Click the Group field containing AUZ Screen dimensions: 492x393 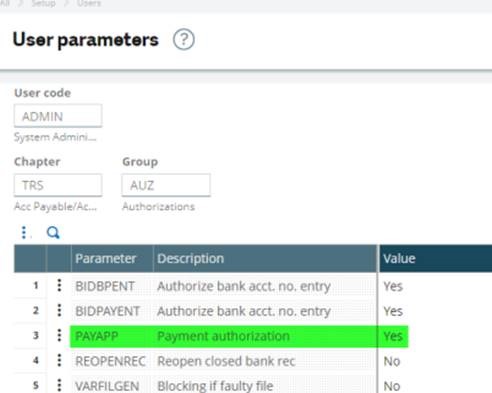point(166,185)
